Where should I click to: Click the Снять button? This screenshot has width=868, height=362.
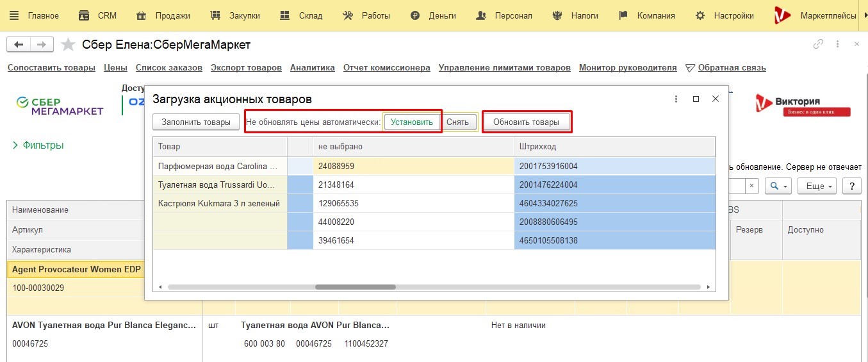(x=457, y=122)
